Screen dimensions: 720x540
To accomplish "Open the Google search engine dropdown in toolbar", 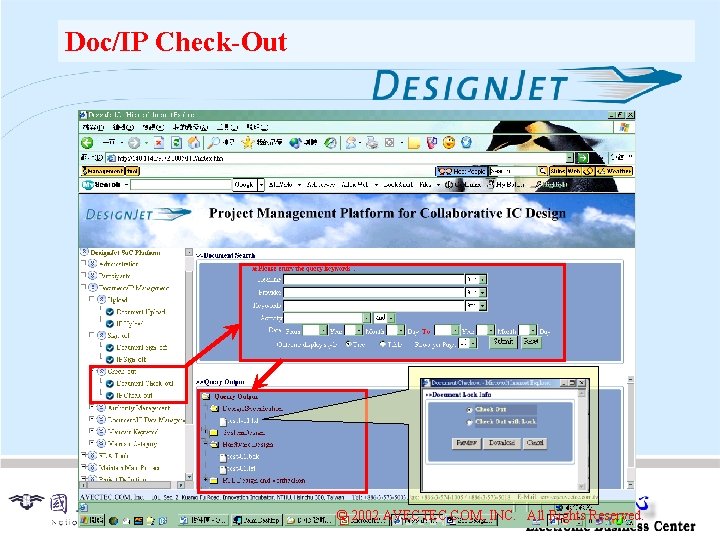I will [261, 185].
